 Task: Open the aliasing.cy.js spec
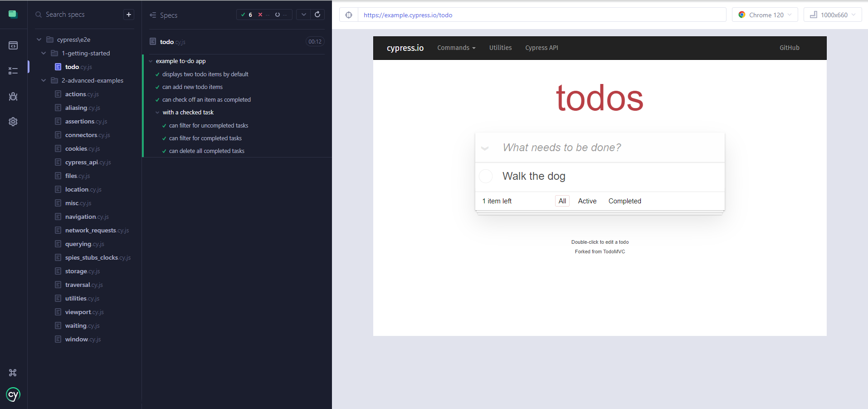[x=82, y=108]
